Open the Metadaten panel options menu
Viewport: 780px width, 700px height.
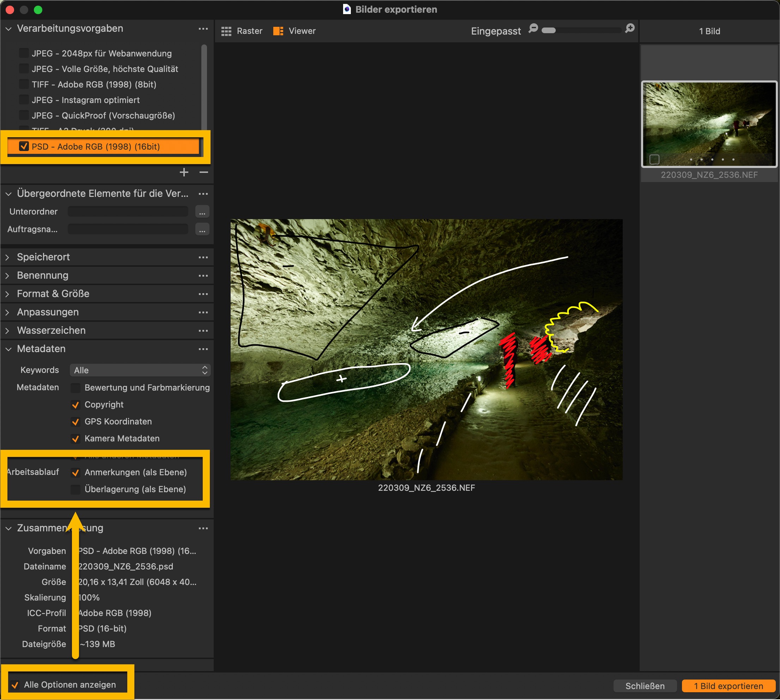pyautogui.click(x=203, y=349)
